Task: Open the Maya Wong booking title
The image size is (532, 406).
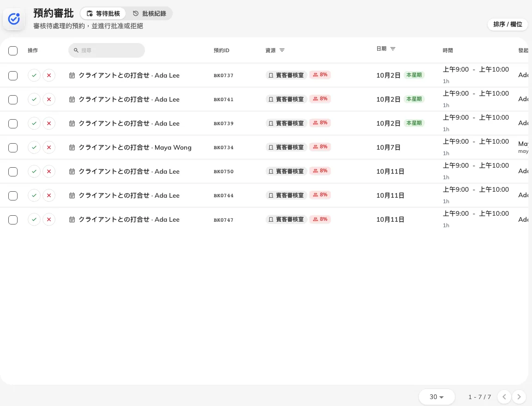Action: click(135, 147)
